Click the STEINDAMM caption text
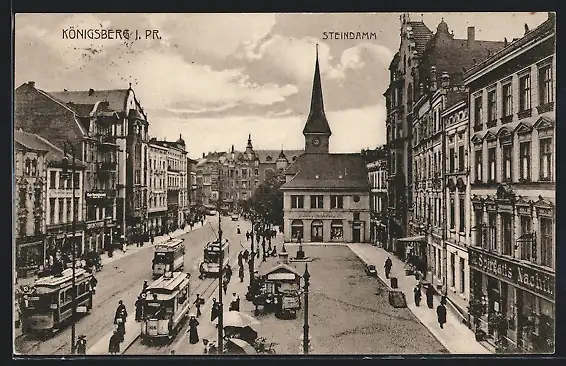The image size is (566, 366). point(349,35)
